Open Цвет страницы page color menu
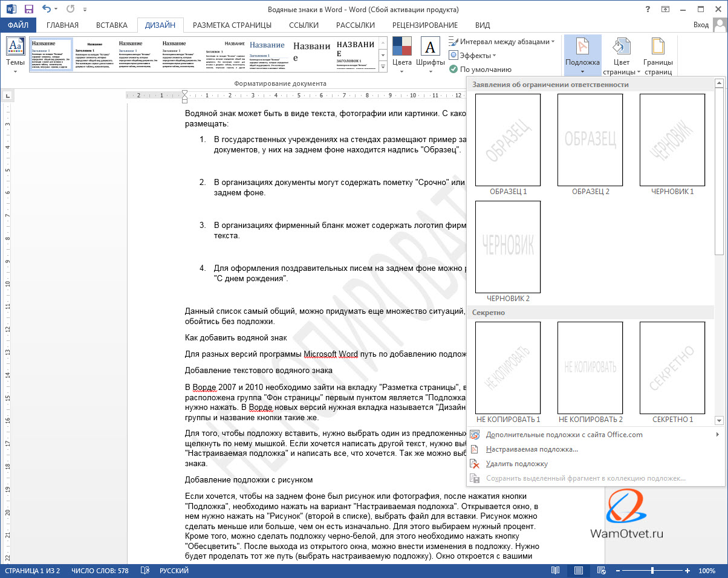 point(621,54)
